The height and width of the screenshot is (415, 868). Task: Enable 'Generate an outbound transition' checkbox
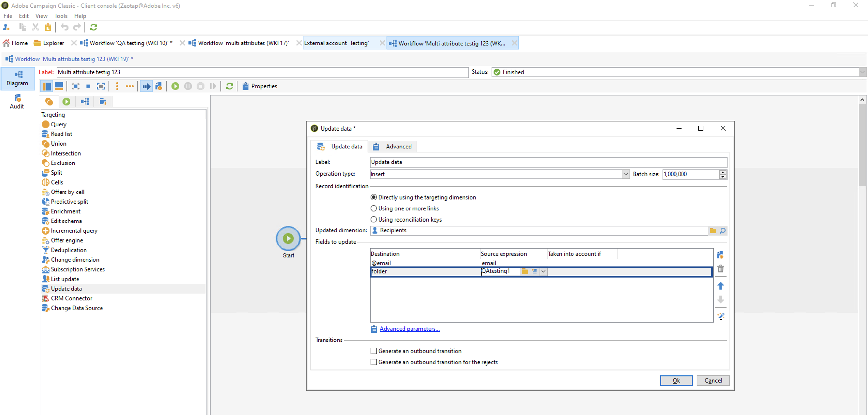pos(373,351)
